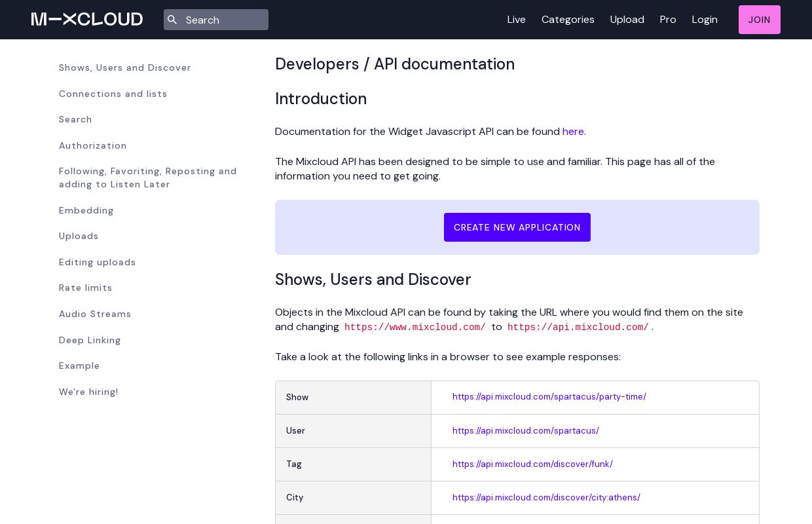812x524 pixels.
Task: Open Deep Linking sidebar link
Action: (x=90, y=340)
